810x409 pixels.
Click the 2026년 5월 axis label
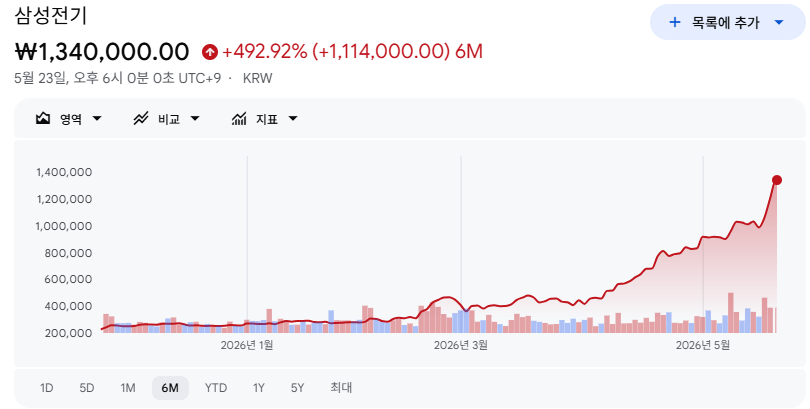(703, 345)
